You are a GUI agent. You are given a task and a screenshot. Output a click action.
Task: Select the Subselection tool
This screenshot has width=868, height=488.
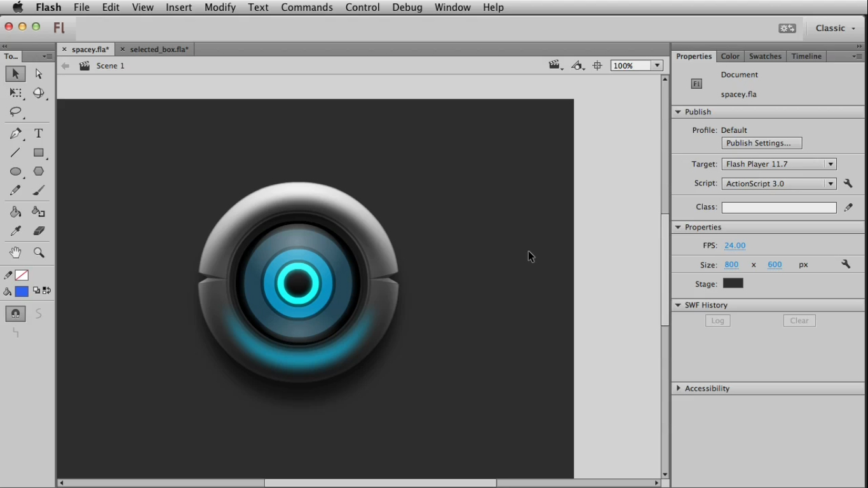pyautogui.click(x=38, y=74)
